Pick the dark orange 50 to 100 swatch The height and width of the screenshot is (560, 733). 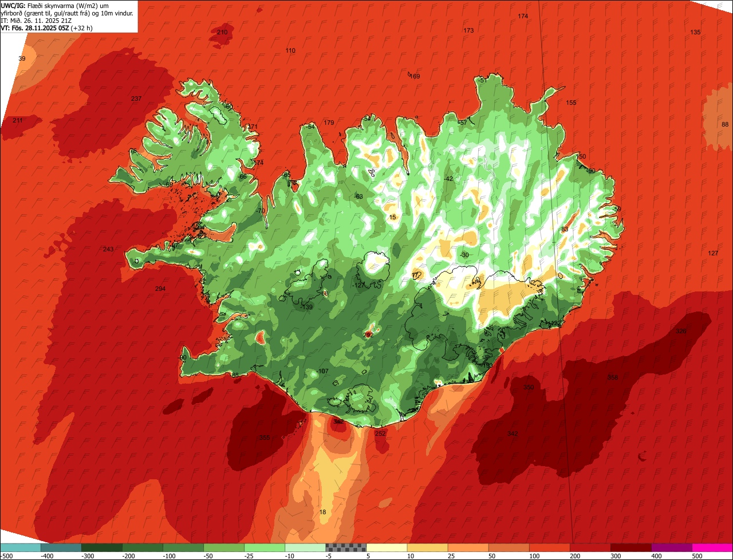point(509,547)
